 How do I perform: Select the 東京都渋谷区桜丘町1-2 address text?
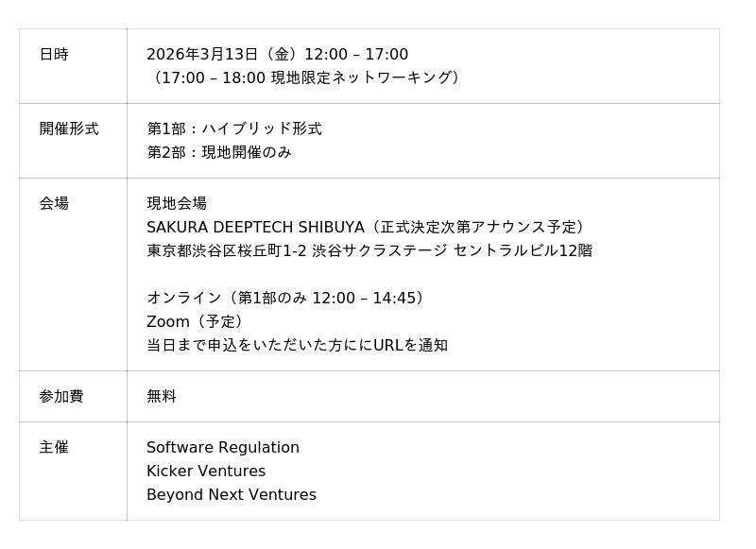pos(226,250)
